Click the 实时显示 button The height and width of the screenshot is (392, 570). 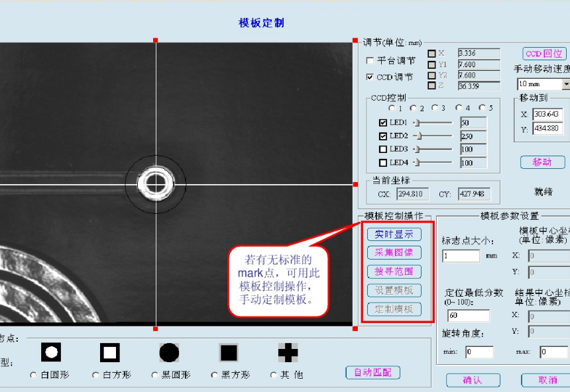pyautogui.click(x=394, y=234)
